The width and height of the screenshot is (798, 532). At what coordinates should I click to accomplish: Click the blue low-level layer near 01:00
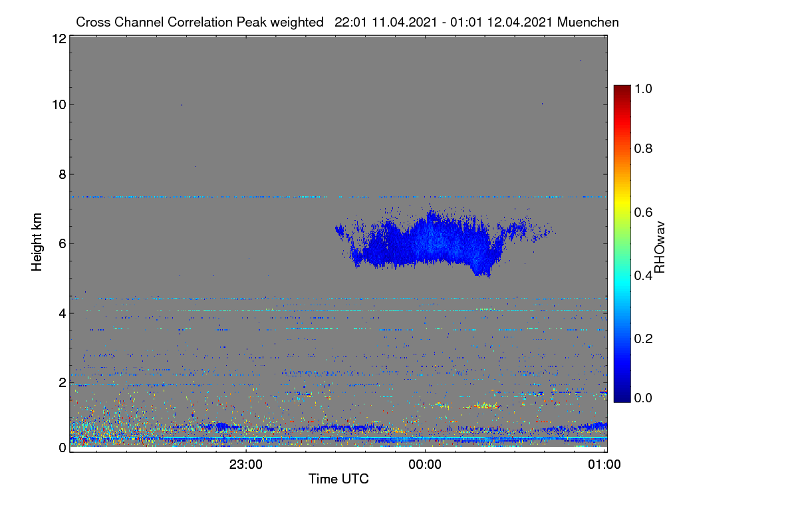(592, 426)
